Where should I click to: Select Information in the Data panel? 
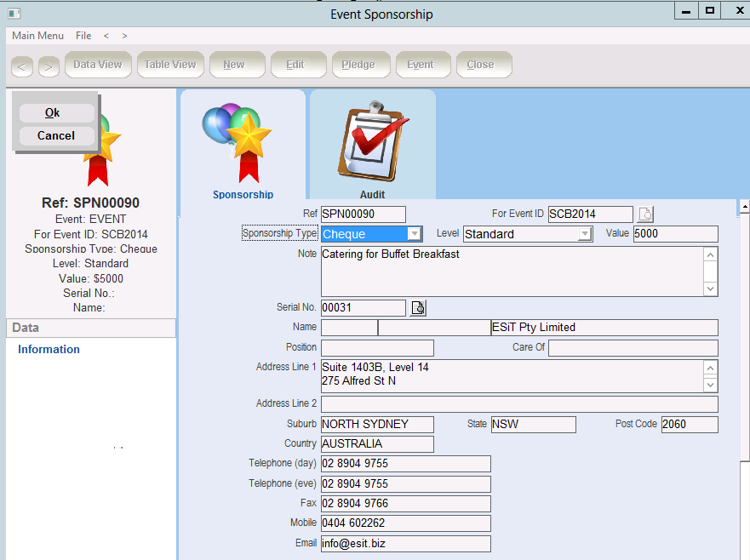[x=49, y=350]
